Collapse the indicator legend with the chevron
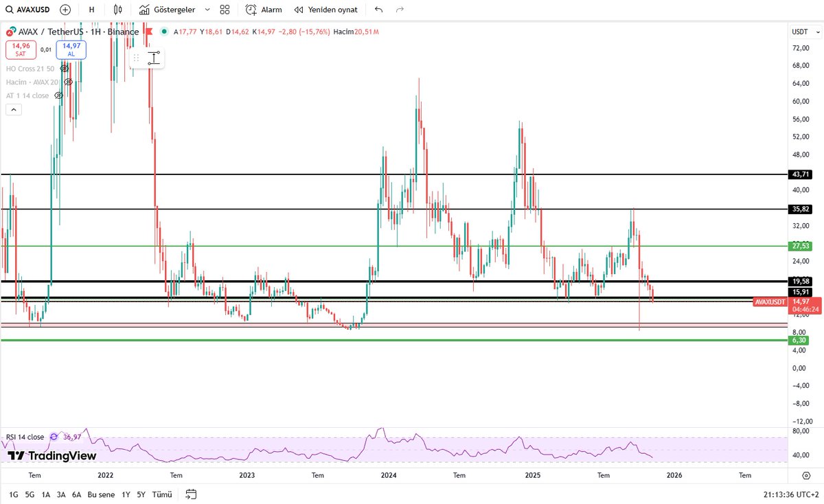Image resolution: width=824 pixels, height=504 pixels. (x=13, y=109)
